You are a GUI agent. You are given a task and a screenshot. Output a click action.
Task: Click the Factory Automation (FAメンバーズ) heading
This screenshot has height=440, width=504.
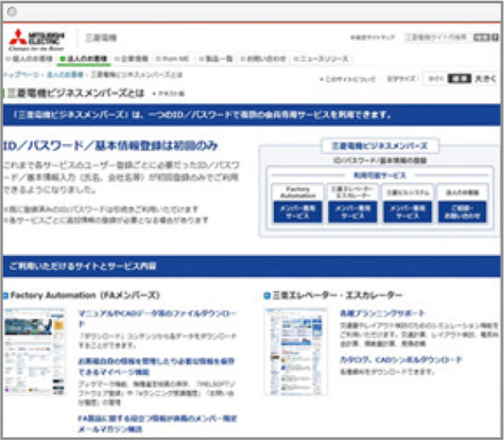(85, 295)
